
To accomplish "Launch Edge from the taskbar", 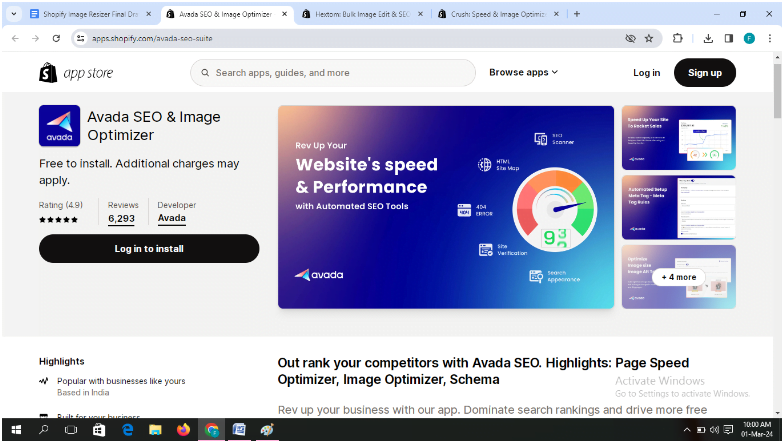I will coord(128,430).
